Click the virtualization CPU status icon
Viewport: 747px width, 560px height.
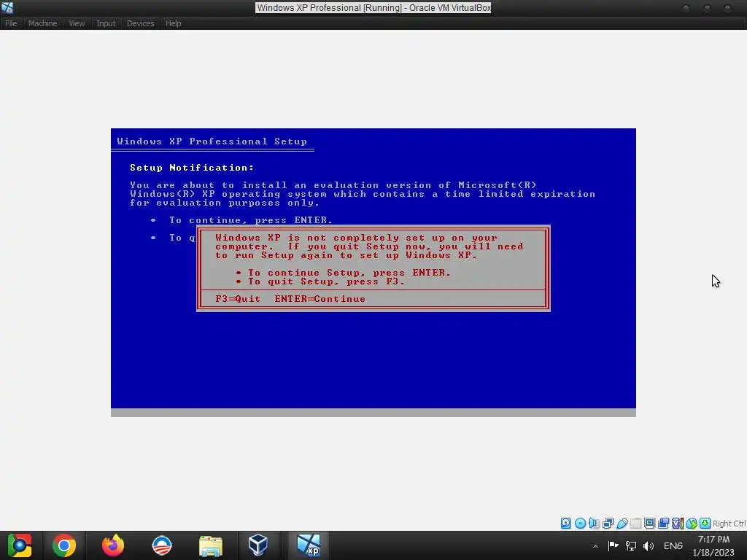(678, 524)
